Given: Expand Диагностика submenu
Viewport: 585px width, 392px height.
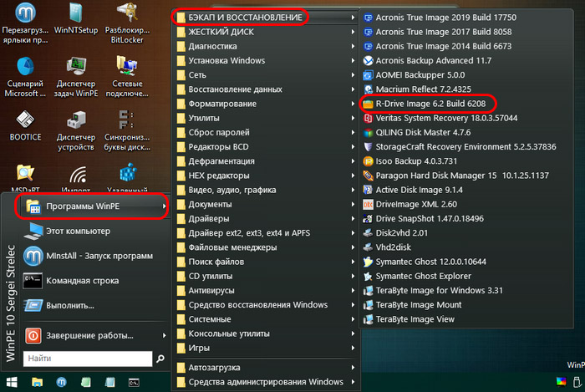Looking at the screenshot, I should [x=266, y=46].
